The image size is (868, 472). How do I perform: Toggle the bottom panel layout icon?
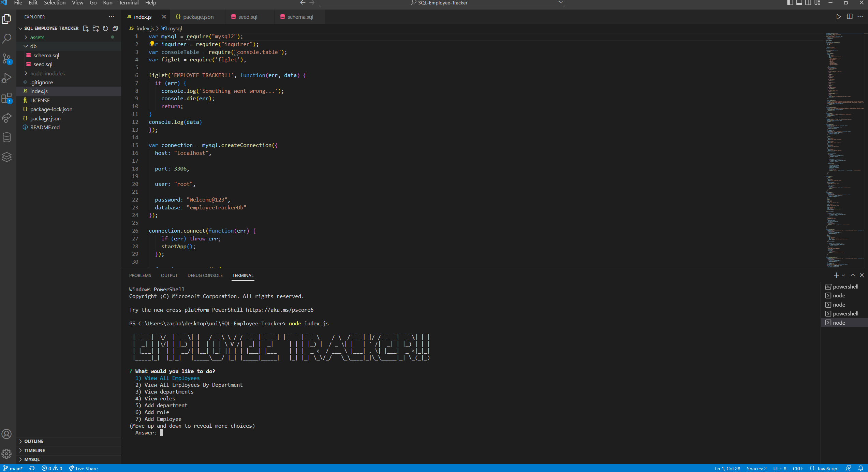pos(799,3)
